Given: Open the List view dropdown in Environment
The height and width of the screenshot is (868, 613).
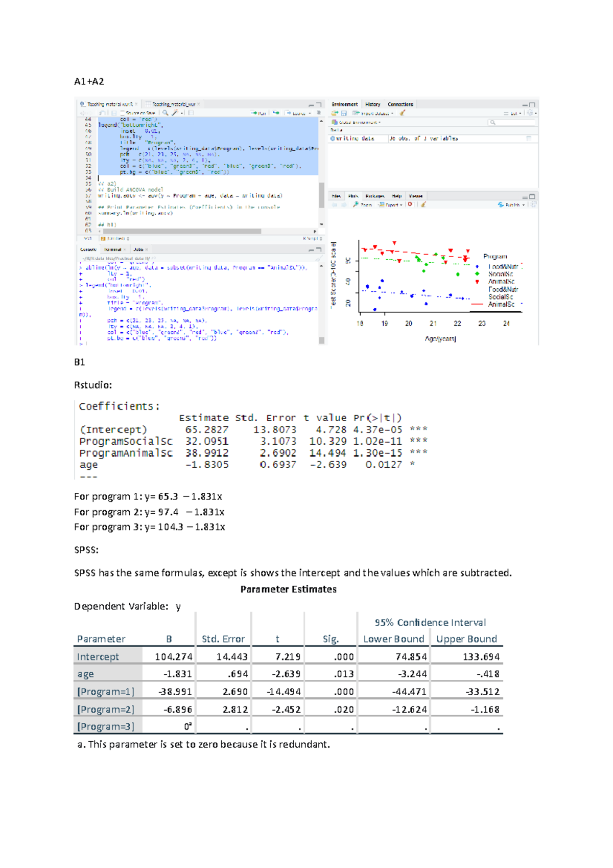Looking at the screenshot, I should pyautogui.click(x=513, y=113).
